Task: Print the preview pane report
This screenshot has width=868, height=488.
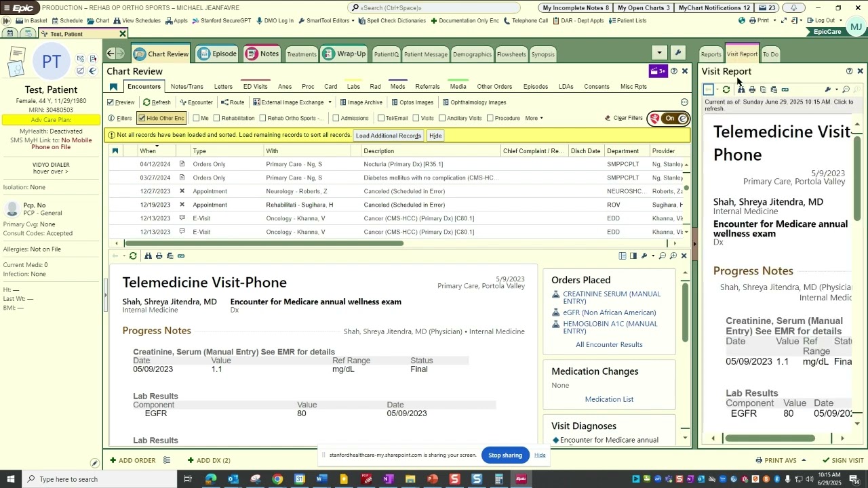Action: coord(159,256)
